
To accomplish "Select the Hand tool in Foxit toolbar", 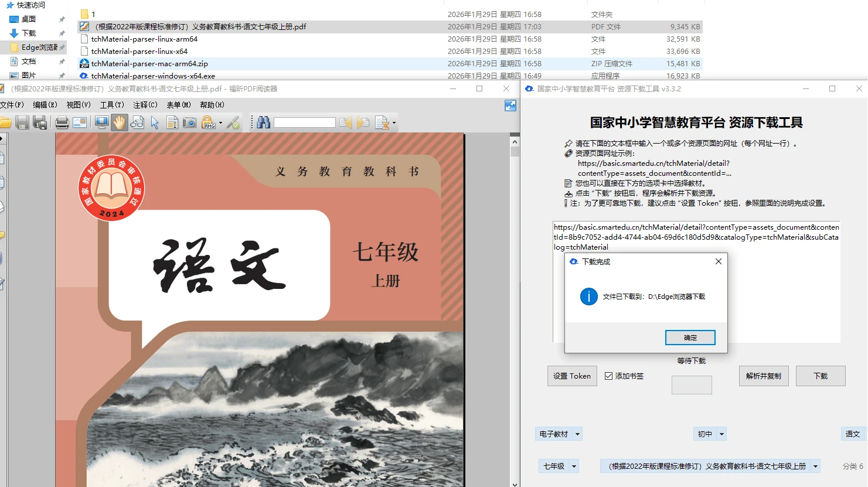I will (x=119, y=122).
